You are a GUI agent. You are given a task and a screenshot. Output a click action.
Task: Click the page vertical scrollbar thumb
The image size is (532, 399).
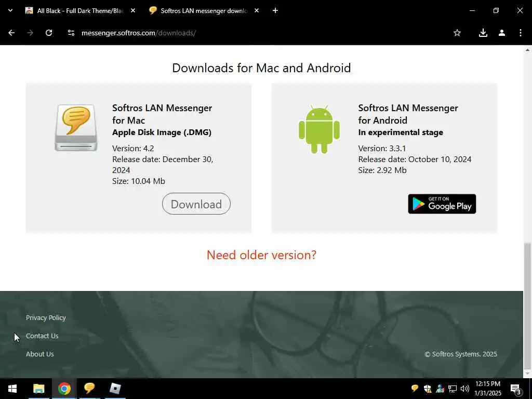(x=527, y=305)
